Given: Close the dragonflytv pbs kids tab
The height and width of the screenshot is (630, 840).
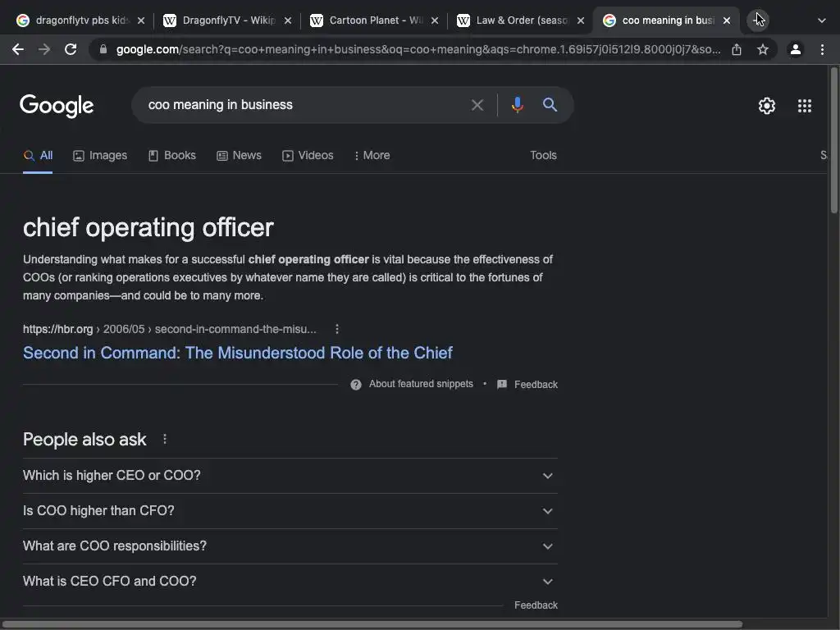Looking at the screenshot, I should tap(141, 21).
